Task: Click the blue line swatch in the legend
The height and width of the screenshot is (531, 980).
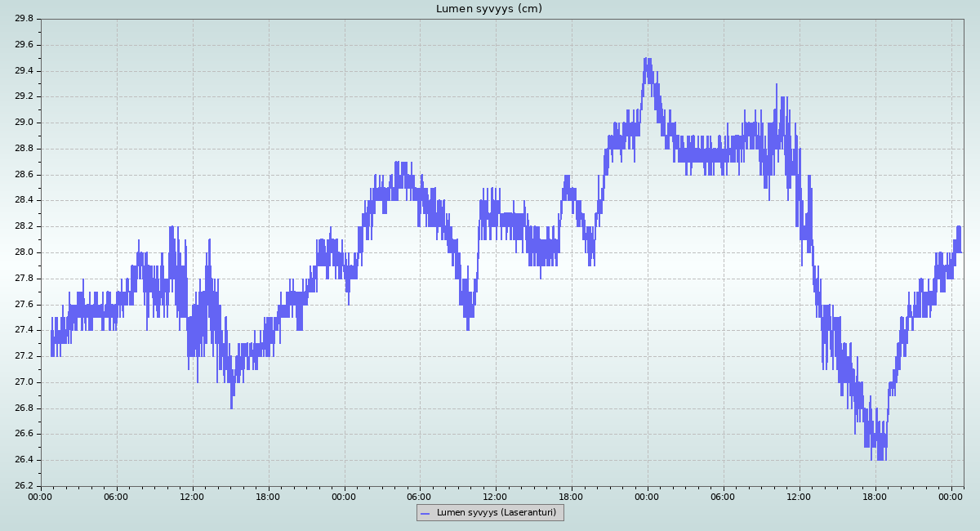Action: (425, 513)
